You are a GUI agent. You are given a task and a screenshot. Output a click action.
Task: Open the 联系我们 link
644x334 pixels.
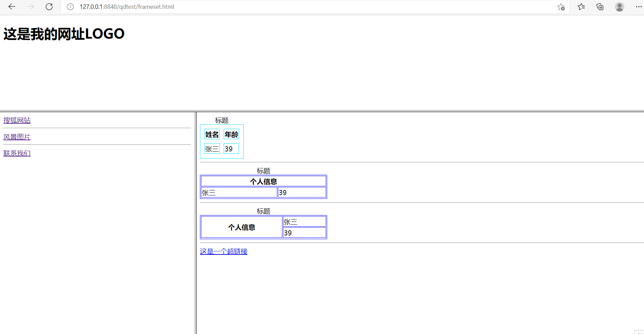17,153
